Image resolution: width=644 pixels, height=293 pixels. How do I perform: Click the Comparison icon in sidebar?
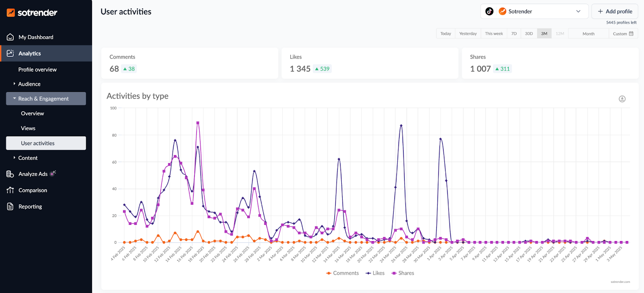(x=10, y=190)
